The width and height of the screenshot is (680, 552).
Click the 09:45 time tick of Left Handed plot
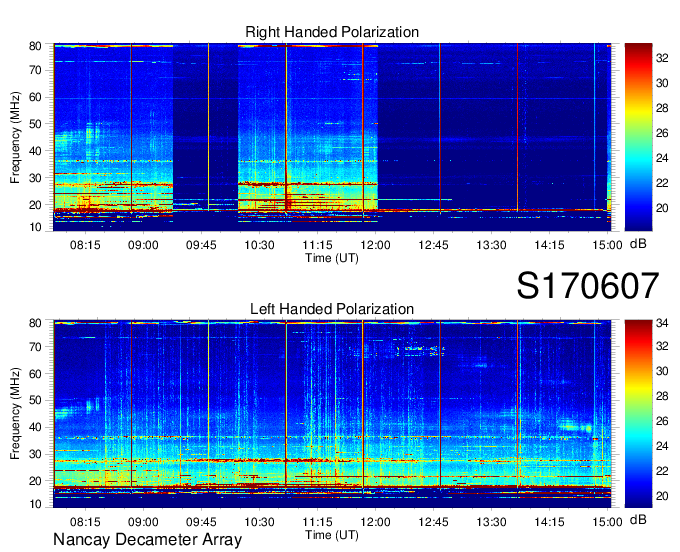201,522
